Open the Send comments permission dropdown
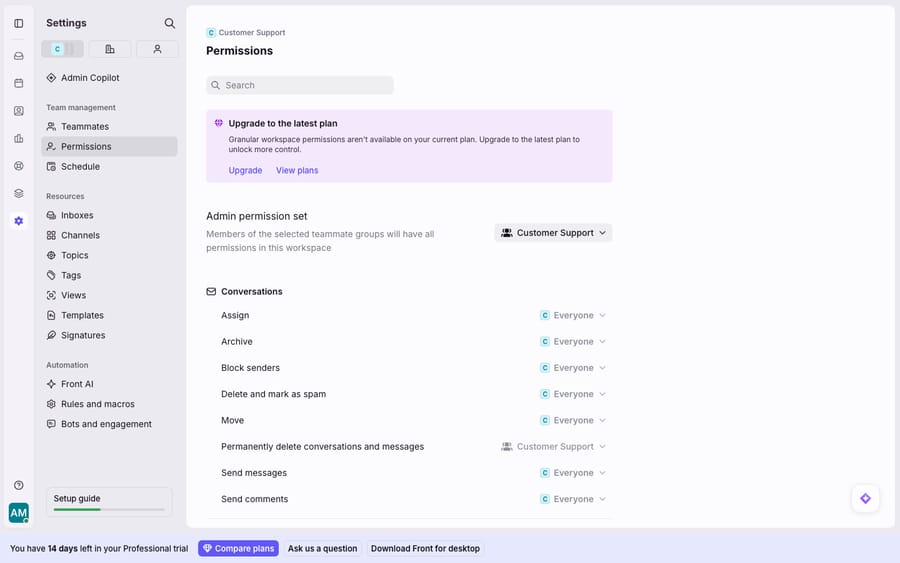Image resolution: width=900 pixels, height=563 pixels. point(573,499)
